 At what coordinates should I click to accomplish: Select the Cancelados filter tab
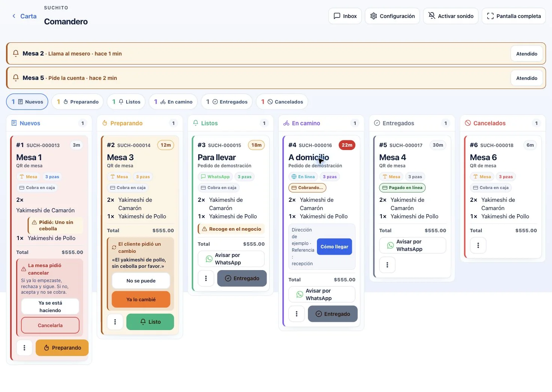point(282,102)
